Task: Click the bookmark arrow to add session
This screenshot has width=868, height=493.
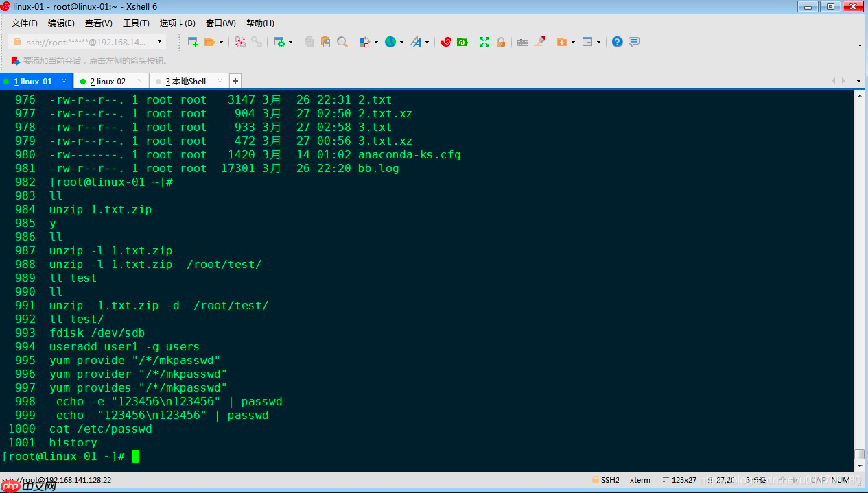Action: pos(15,61)
